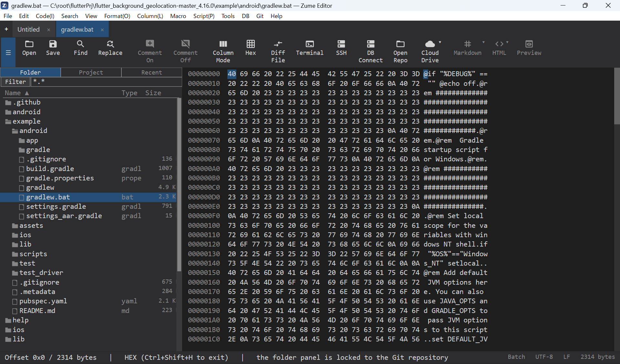Click UTF-8 encoding in the status bar

(x=544, y=357)
